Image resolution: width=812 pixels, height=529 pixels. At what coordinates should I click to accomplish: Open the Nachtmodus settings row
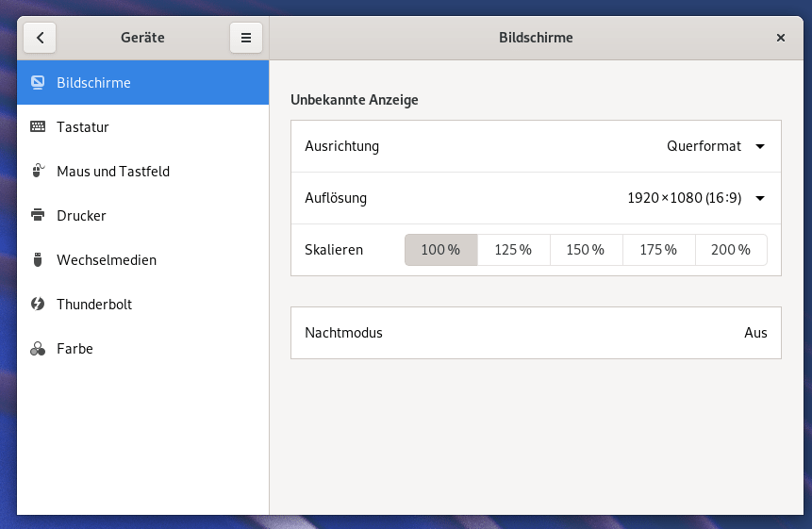click(x=536, y=333)
